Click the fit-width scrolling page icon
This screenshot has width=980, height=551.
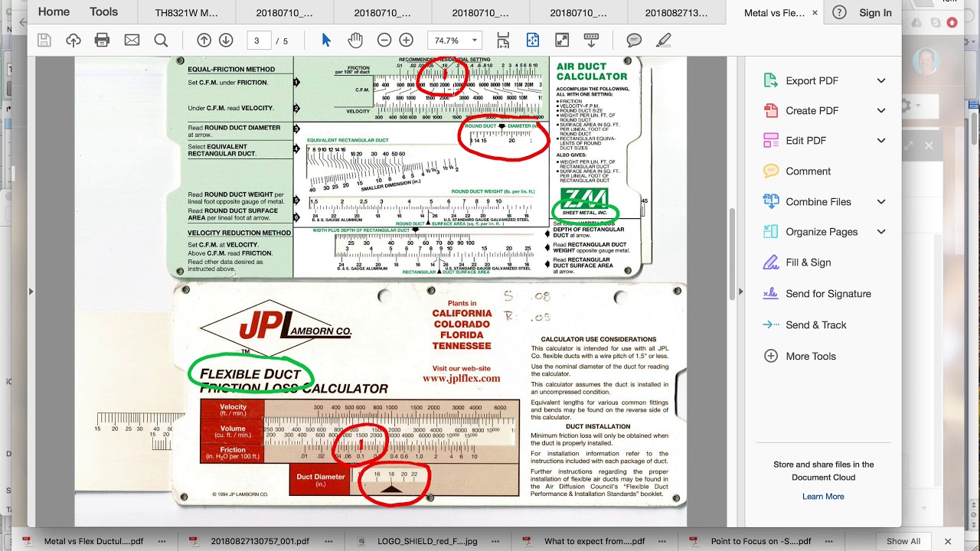coord(503,41)
